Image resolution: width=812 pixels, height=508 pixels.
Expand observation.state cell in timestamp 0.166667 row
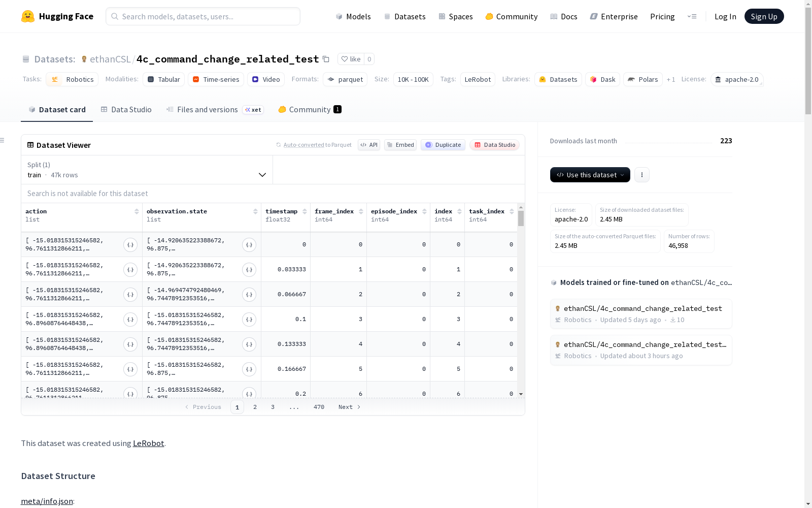(249, 369)
